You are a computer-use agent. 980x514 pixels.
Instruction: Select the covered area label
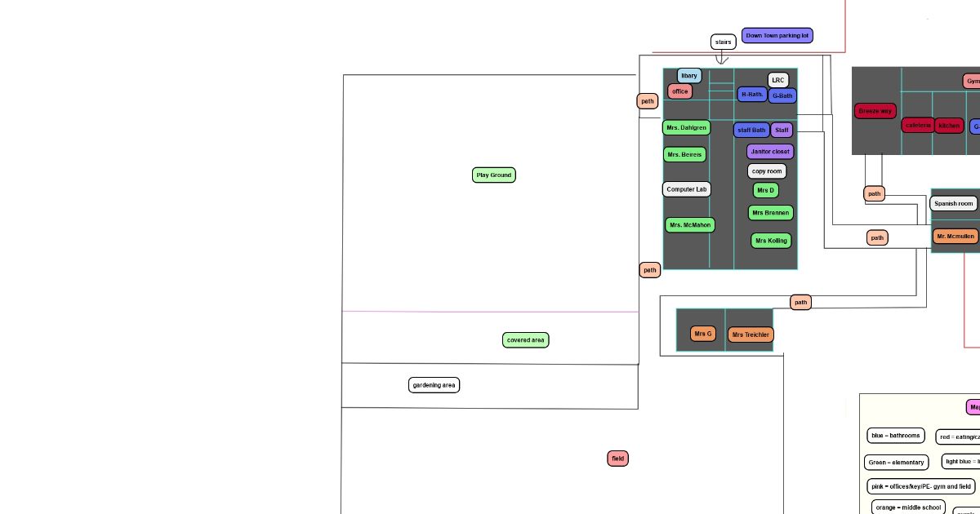coord(525,340)
